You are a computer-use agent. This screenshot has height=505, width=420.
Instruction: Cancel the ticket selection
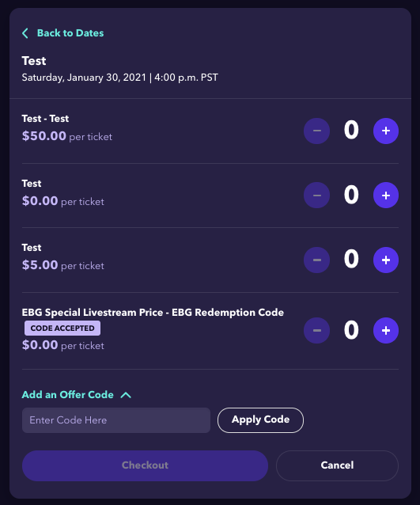tap(337, 465)
